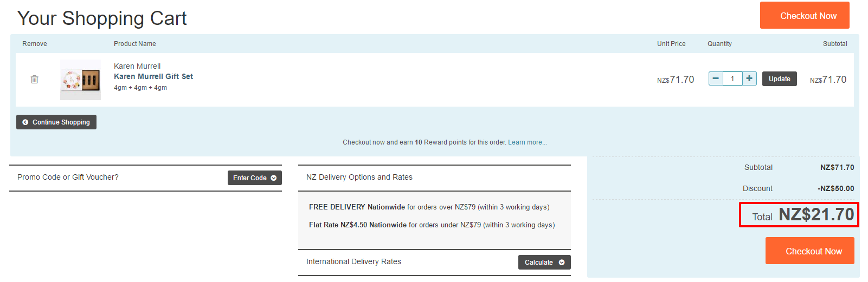This screenshot has width=868, height=282.
Task: Click the unit price NZ$71.70
Action: (676, 80)
